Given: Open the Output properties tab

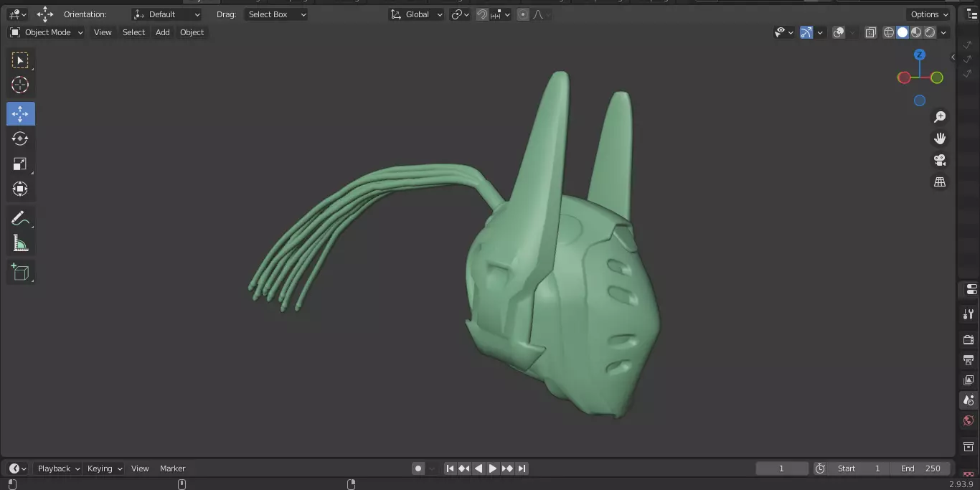Looking at the screenshot, I should point(969,359).
